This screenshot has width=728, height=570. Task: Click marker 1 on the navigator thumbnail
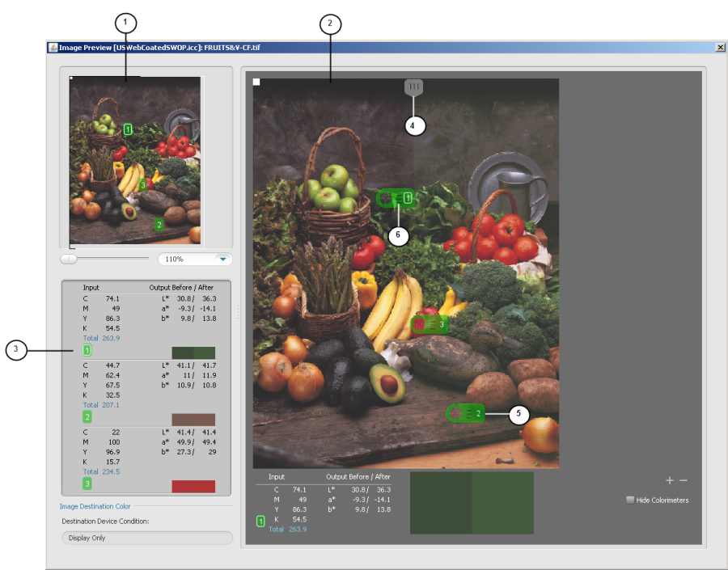click(128, 129)
